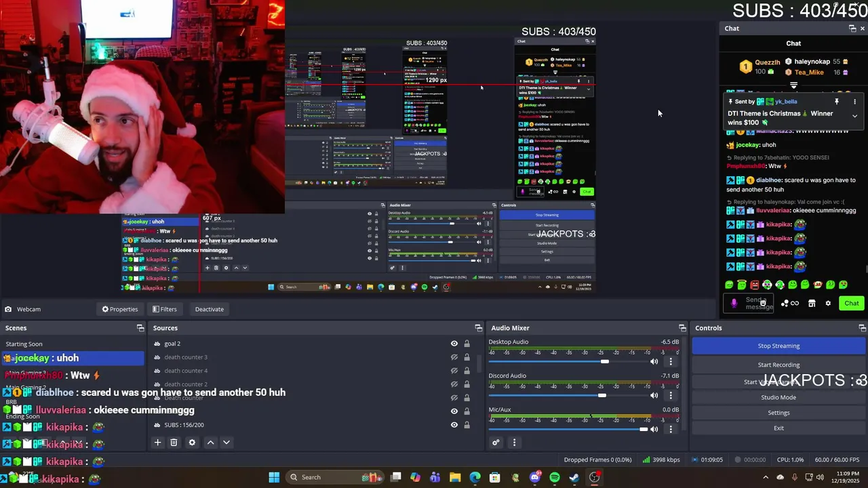Remove the selected source with the trash icon
Viewport: 868px width, 488px height.
[x=174, y=443]
